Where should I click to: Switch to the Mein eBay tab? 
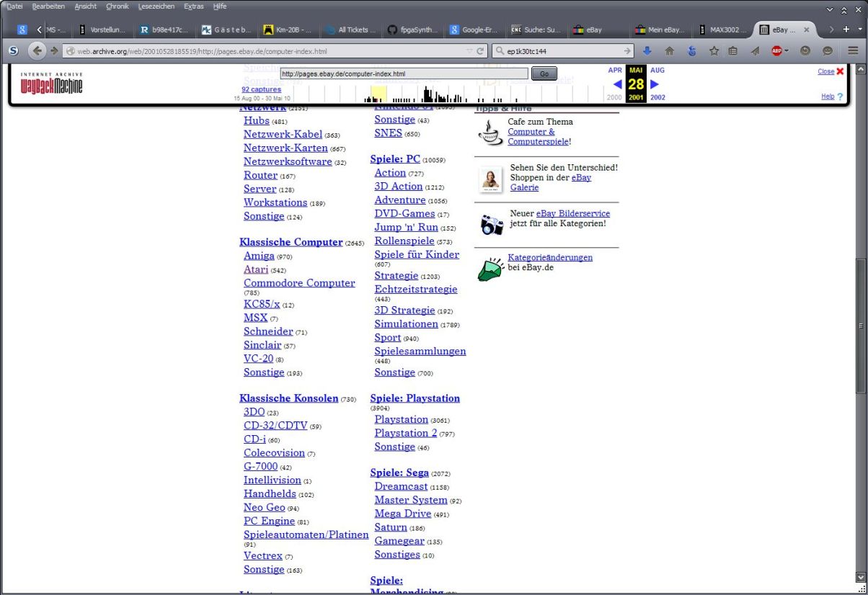click(x=660, y=30)
